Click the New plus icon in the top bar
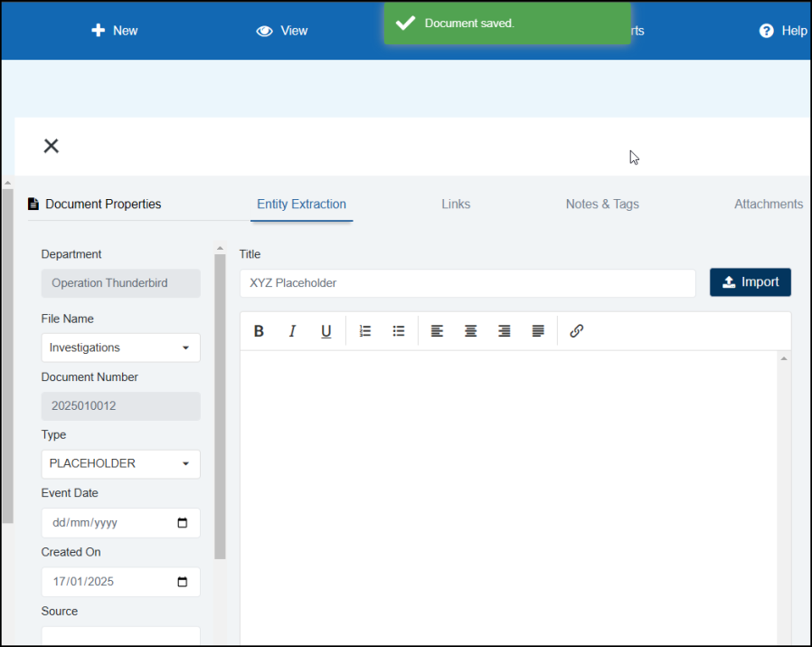 98,31
